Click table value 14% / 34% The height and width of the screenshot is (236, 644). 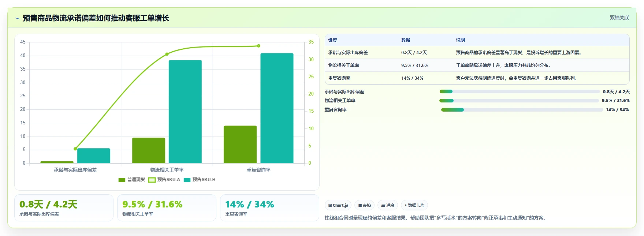click(x=412, y=78)
